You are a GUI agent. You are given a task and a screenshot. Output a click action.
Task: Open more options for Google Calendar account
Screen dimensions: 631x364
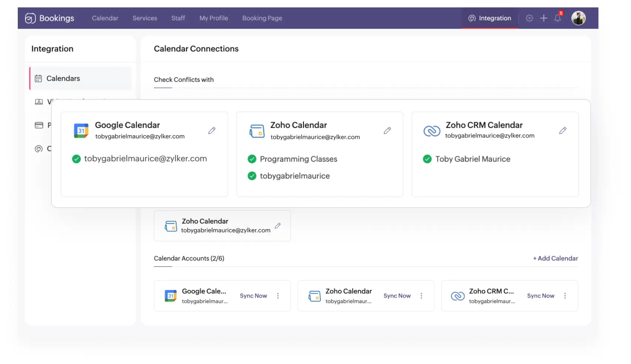tap(278, 296)
